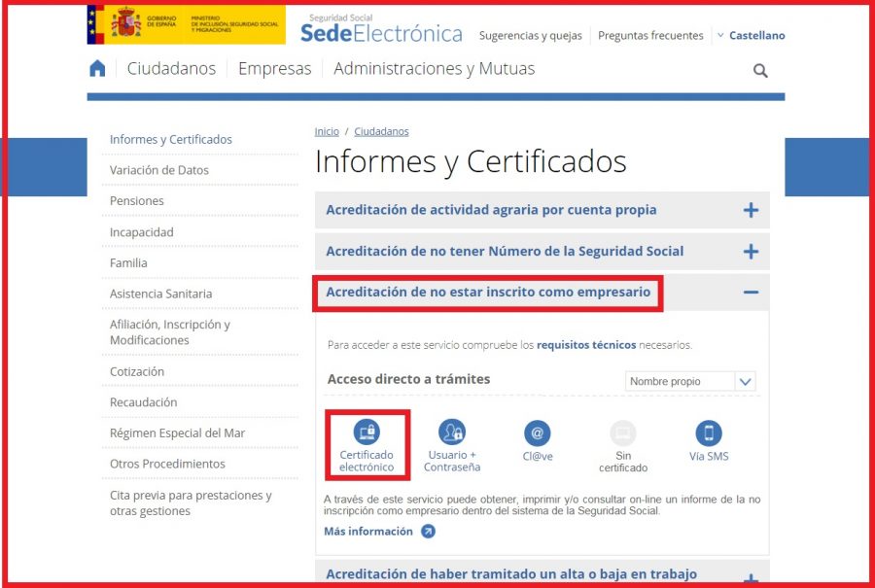Open Sugerencias y quejas
This screenshot has width=875, height=588.
point(531,35)
